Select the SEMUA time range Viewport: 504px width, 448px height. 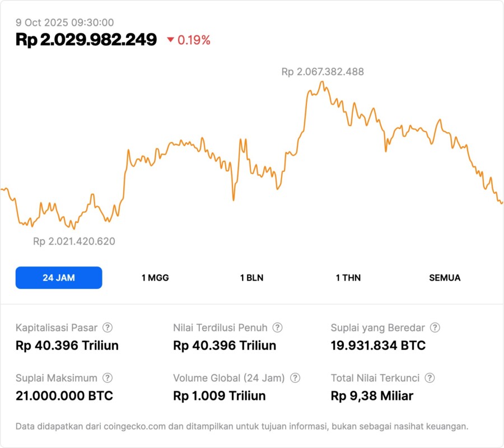click(445, 278)
